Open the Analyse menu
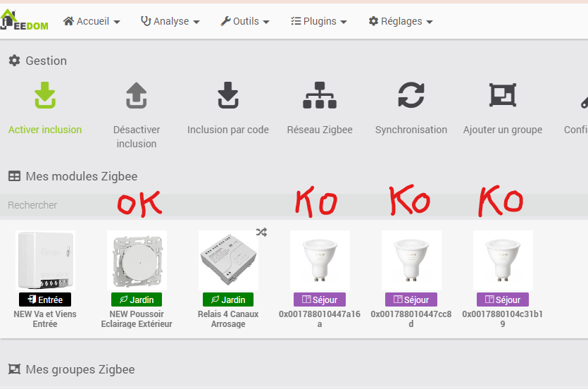Screen dimensions: 588x389 tap(170, 21)
